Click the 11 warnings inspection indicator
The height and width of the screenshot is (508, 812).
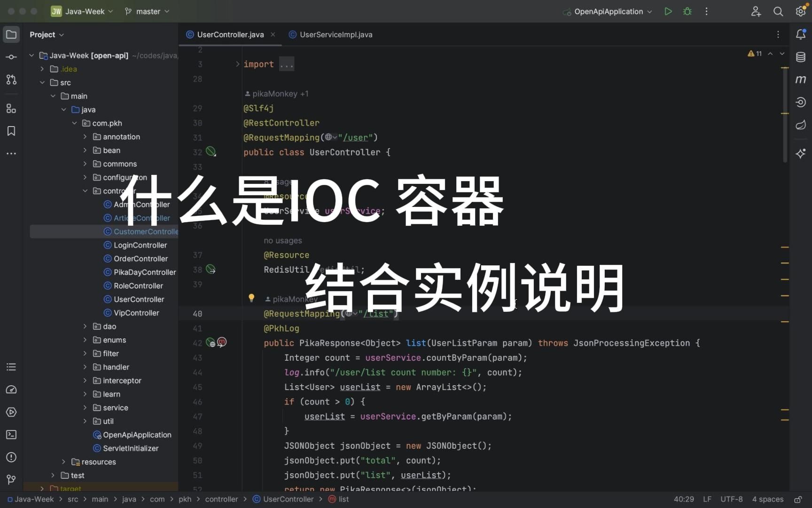[x=755, y=54]
